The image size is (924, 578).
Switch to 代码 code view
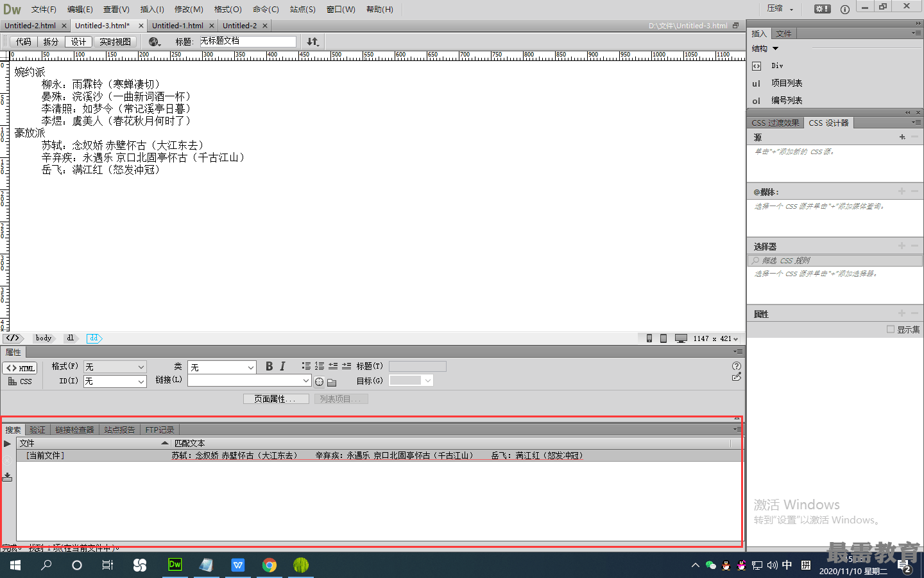pyautogui.click(x=23, y=42)
